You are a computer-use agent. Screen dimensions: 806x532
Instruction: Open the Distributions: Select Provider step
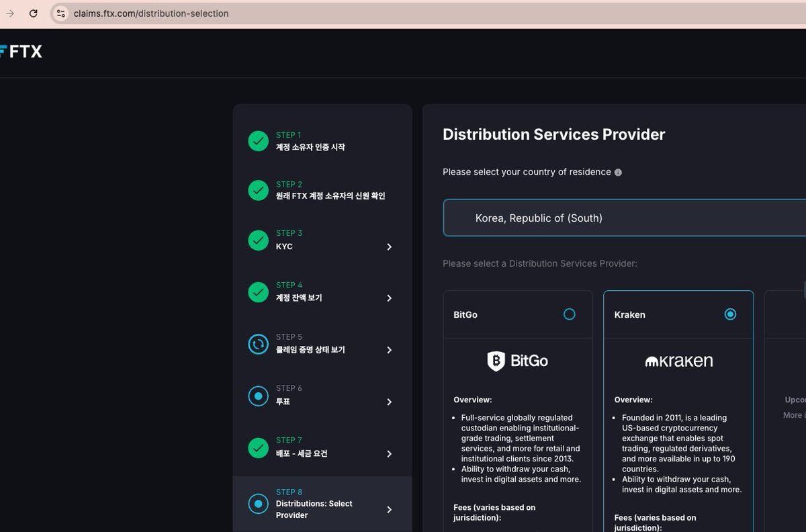pyautogui.click(x=314, y=509)
